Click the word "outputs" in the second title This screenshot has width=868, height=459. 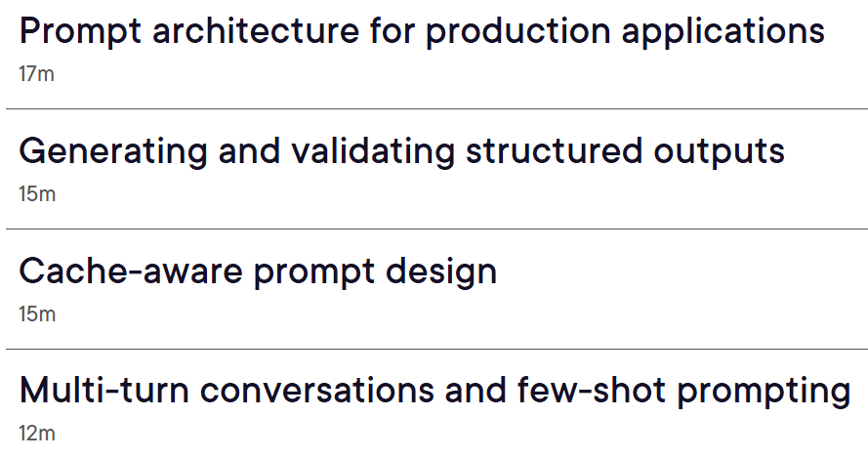tap(719, 151)
